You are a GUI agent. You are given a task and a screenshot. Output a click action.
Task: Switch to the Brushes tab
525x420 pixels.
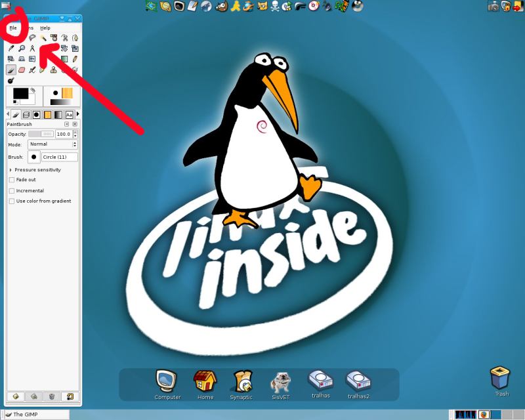37,115
